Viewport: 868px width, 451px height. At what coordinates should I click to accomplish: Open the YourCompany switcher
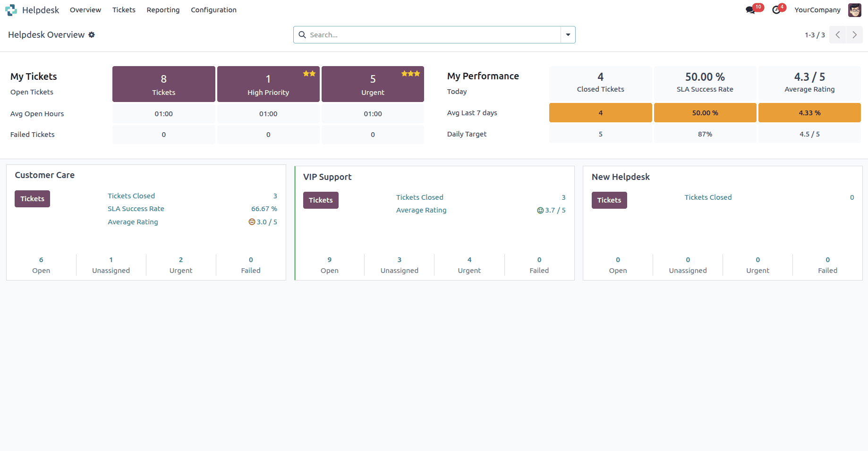coord(817,10)
